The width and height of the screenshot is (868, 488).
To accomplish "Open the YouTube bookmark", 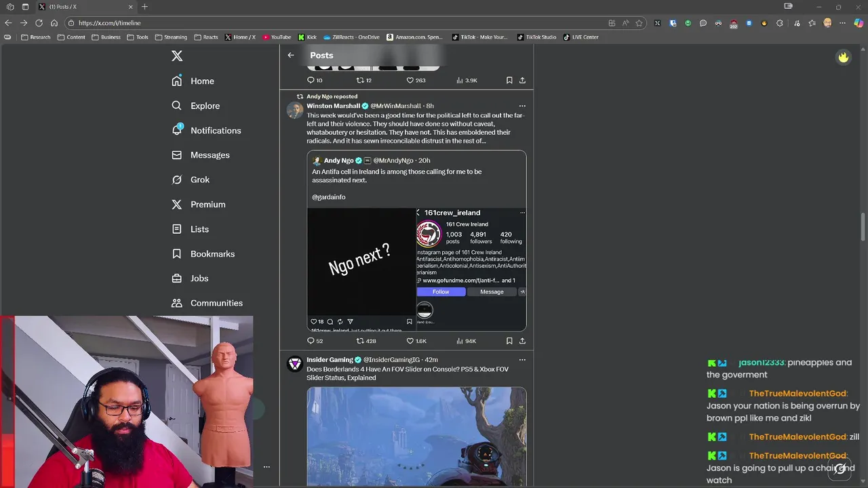I will coord(277,37).
